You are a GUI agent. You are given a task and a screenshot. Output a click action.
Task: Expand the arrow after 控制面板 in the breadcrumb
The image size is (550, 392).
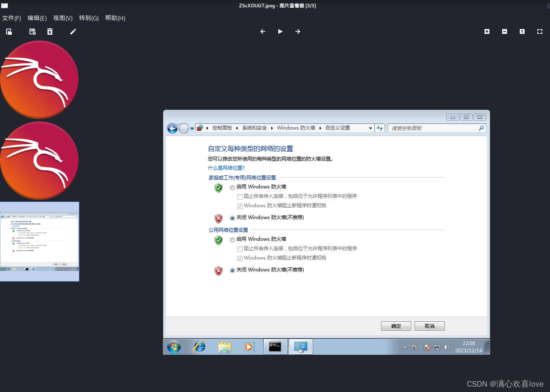point(237,128)
